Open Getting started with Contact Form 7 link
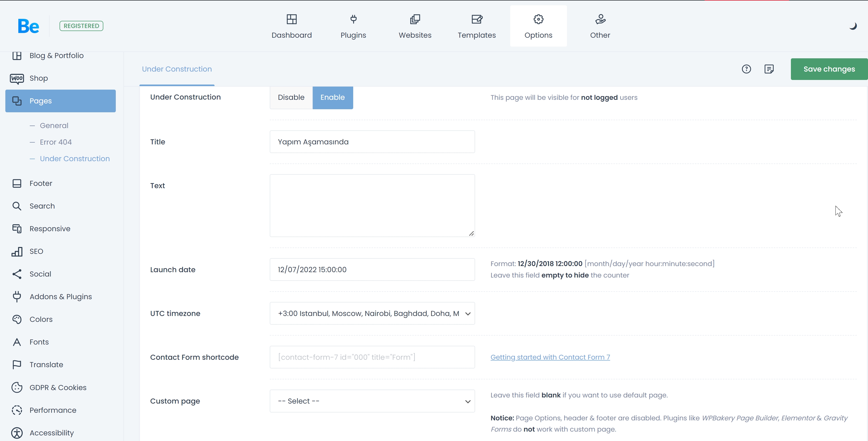The image size is (868, 441). pyautogui.click(x=550, y=357)
